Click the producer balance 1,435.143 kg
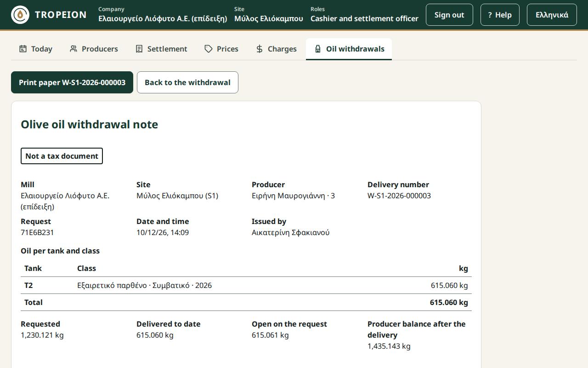Screen dimensions: 588x368 (x=389, y=346)
